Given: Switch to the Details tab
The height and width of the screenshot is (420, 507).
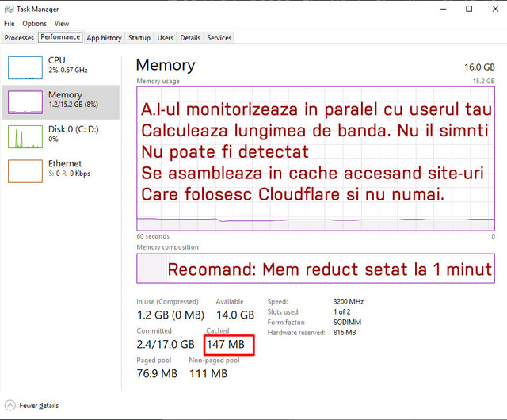Looking at the screenshot, I should click(190, 38).
